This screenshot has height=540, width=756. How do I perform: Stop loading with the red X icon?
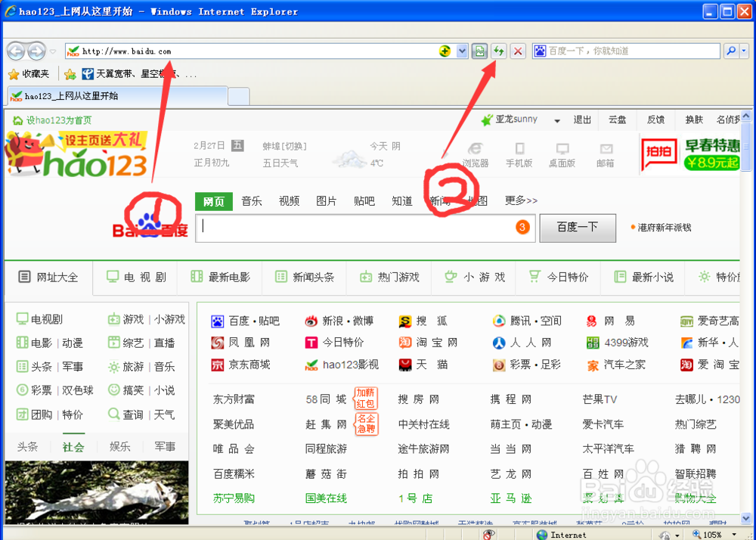518,51
